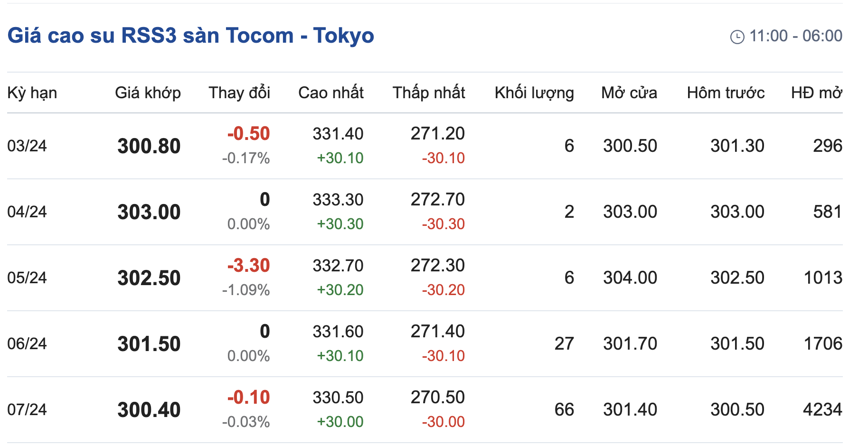Select the HĐ mở column header

pyautogui.click(x=816, y=93)
